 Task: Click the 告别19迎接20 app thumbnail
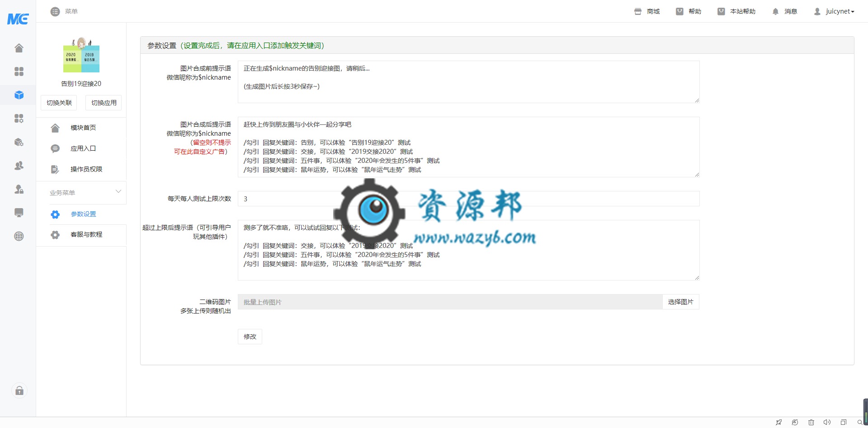tap(81, 55)
